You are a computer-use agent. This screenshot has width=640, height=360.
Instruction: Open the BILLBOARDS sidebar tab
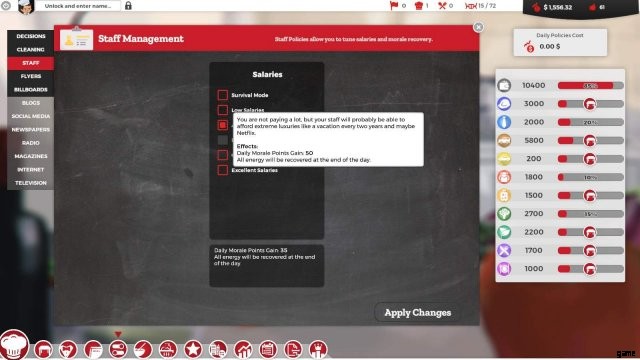coord(31,89)
